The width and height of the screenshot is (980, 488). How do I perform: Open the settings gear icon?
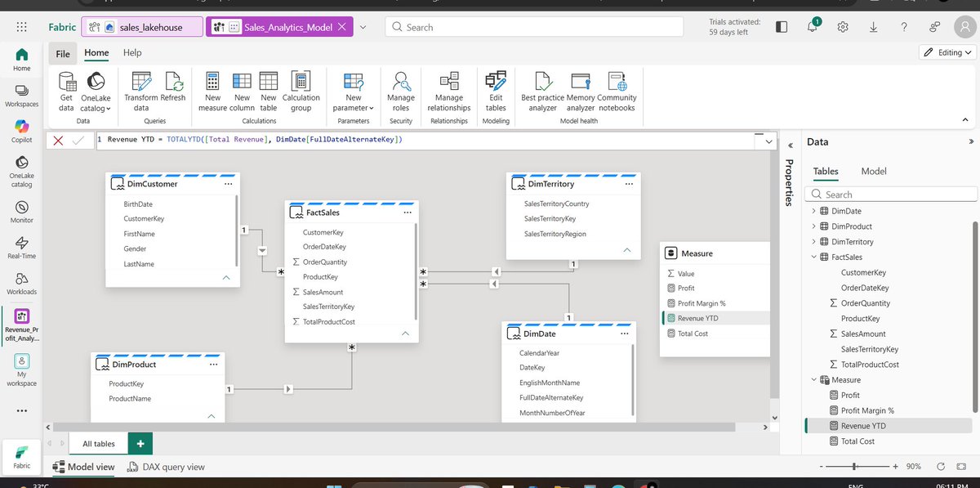pyautogui.click(x=843, y=27)
